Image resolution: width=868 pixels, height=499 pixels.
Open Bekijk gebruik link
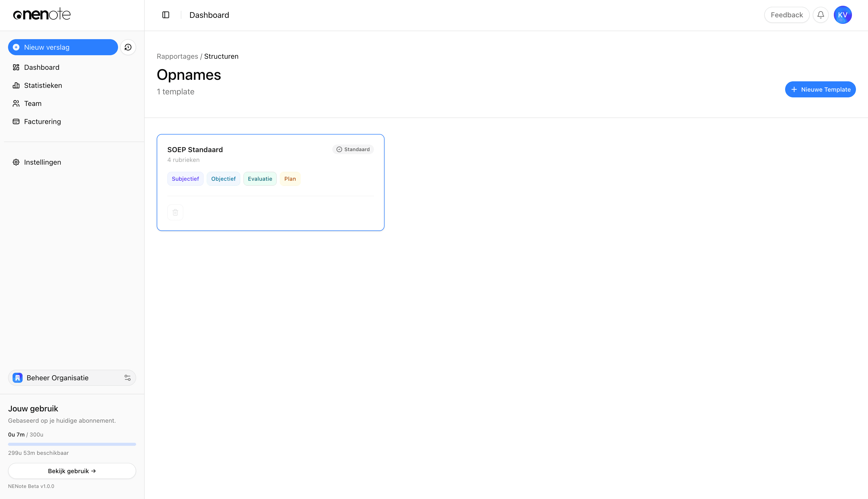coord(72,471)
